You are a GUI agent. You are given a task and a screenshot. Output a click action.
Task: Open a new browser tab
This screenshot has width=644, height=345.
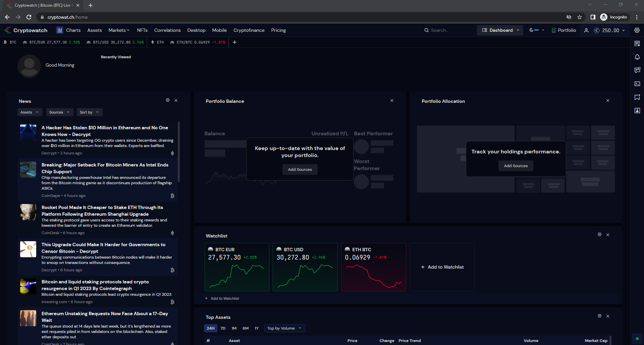pyautogui.click(x=91, y=5)
